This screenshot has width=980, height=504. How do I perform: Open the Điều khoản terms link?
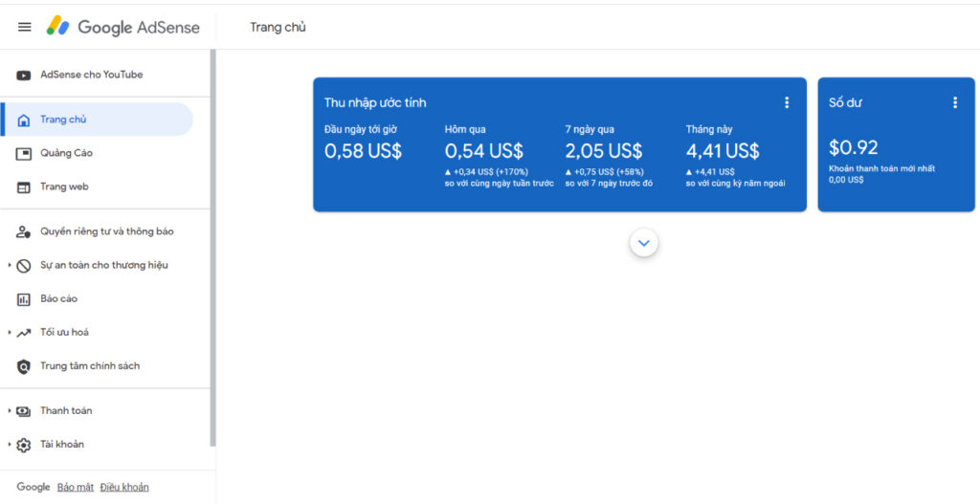click(124, 487)
